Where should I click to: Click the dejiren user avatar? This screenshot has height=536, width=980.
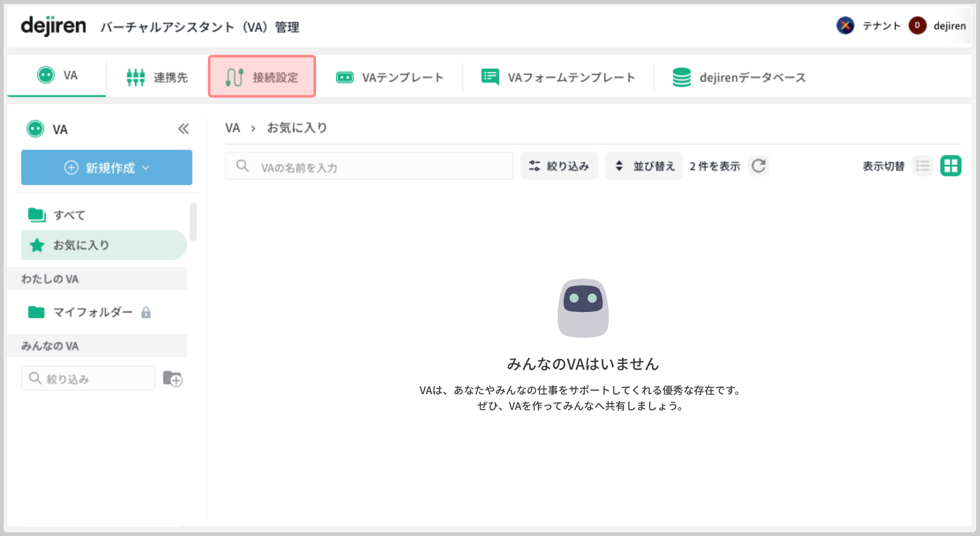click(917, 26)
